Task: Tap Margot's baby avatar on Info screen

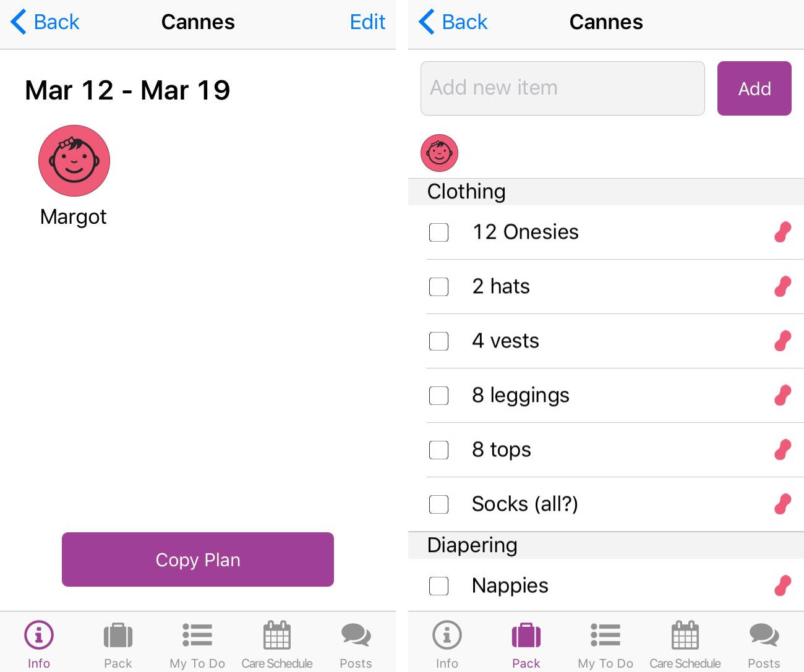Action: pos(74,161)
